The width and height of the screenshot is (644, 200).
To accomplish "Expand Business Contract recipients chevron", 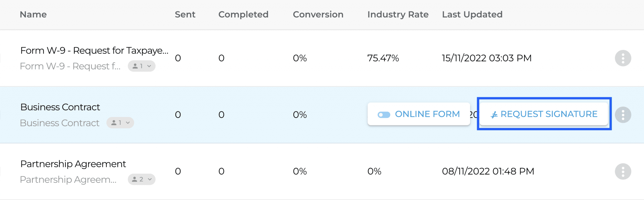I will [x=128, y=123].
